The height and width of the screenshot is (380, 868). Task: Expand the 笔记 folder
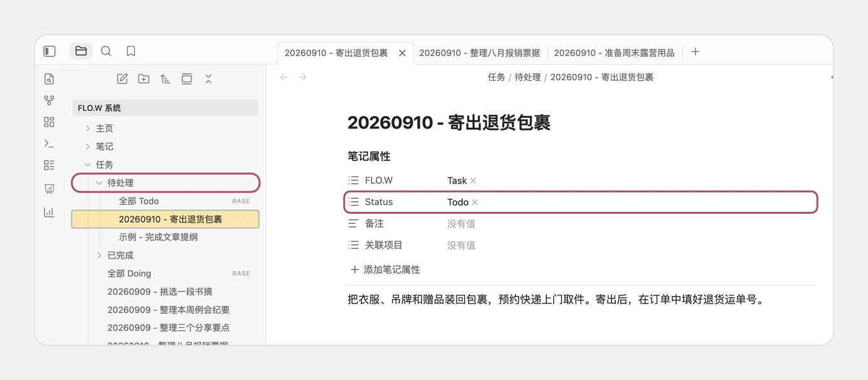click(x=88, y=147)
